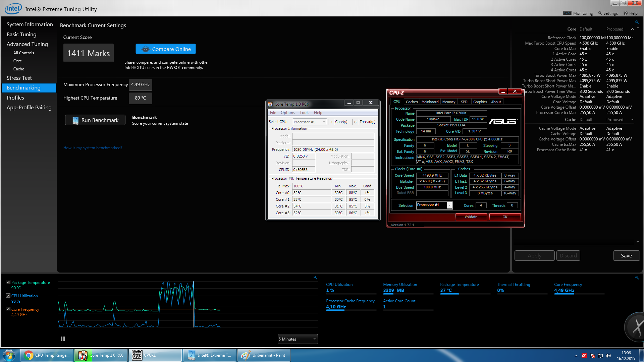Switch to the Paint taskbar window
The height and width of the screenshot is (362, 644).
coord(264,355)
